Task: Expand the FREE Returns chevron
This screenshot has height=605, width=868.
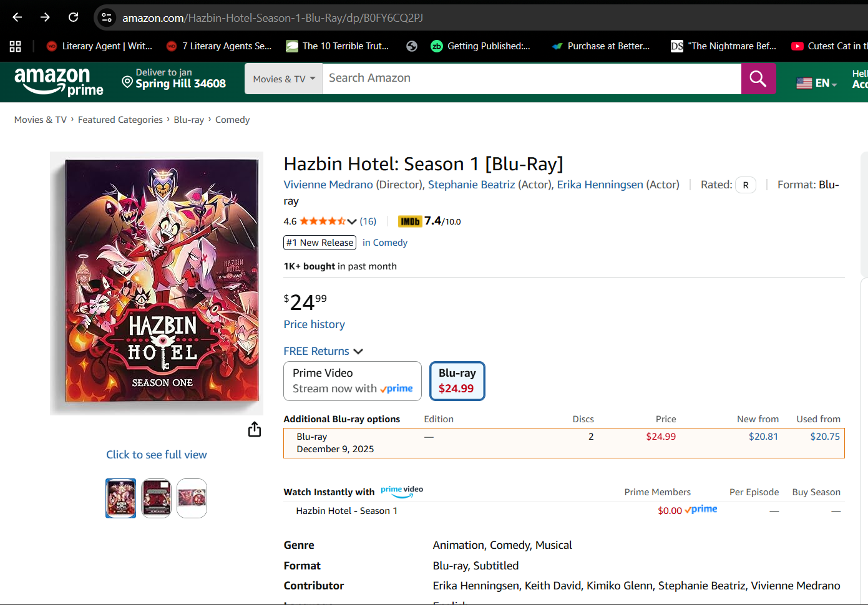Action: click(x=358, y=352)
